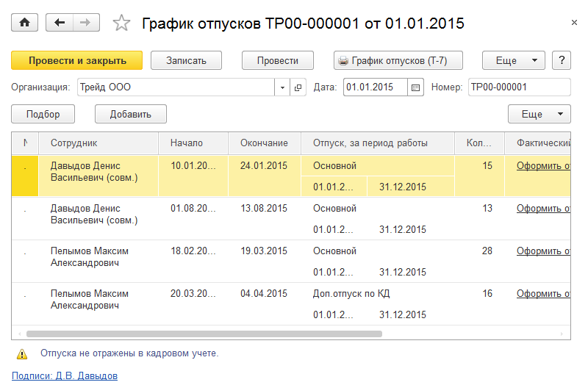The image size is (588, 385).
Task: Open the calendar picker for date
Action: pos(416,87)
